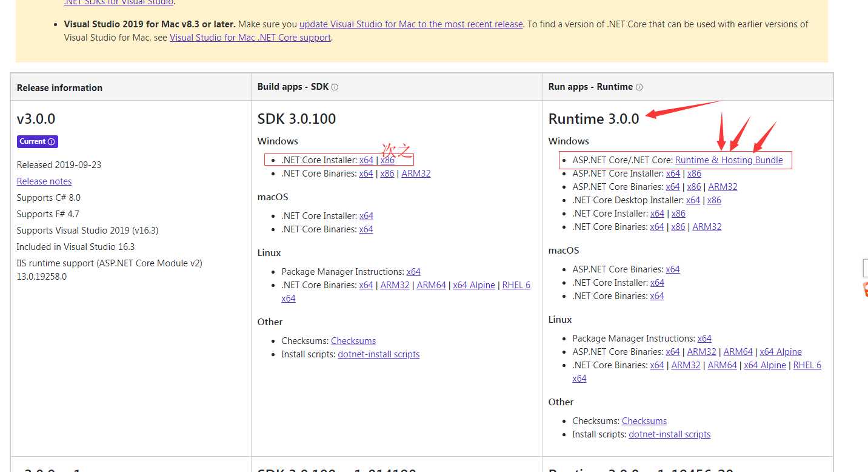Download Runtime Windows .NET Core Installer x86
The image size is (868, 472).
click(678, 214)
